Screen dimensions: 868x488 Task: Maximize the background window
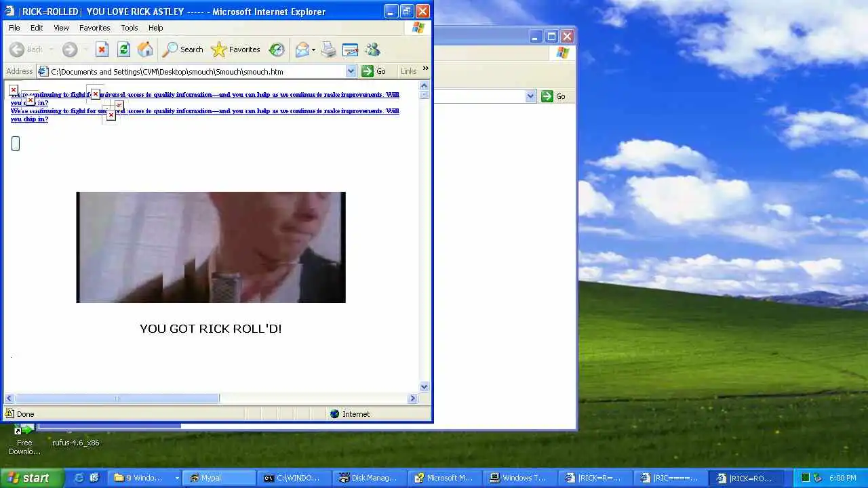click(x=551, y=37)
